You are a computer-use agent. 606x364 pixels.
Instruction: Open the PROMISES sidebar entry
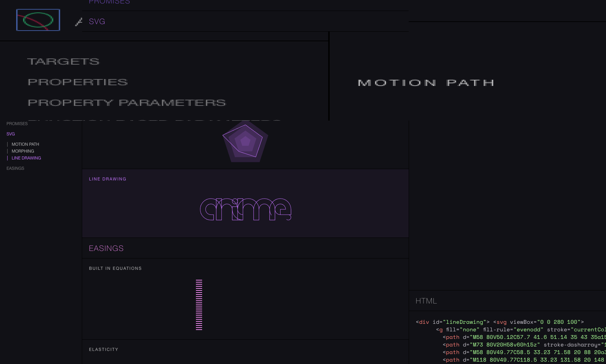pos(17,123)
